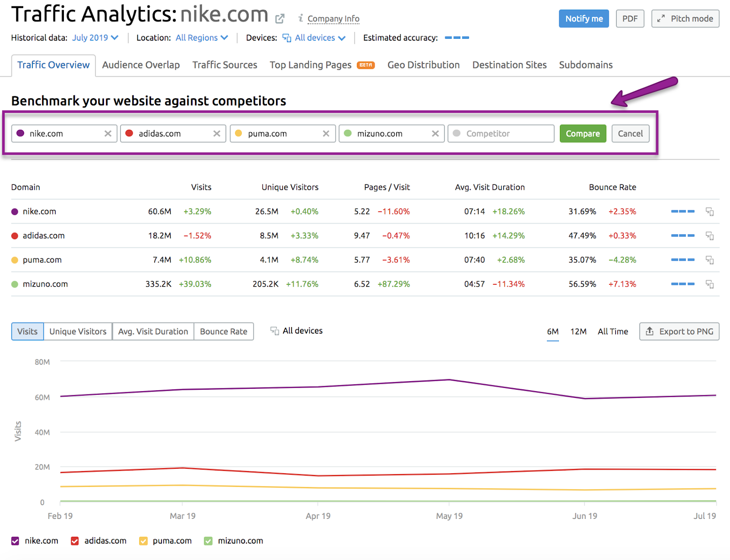Click puma.com domain in the table
The width and height of the screenshot is (730, 560).
(x=42, y=260)
